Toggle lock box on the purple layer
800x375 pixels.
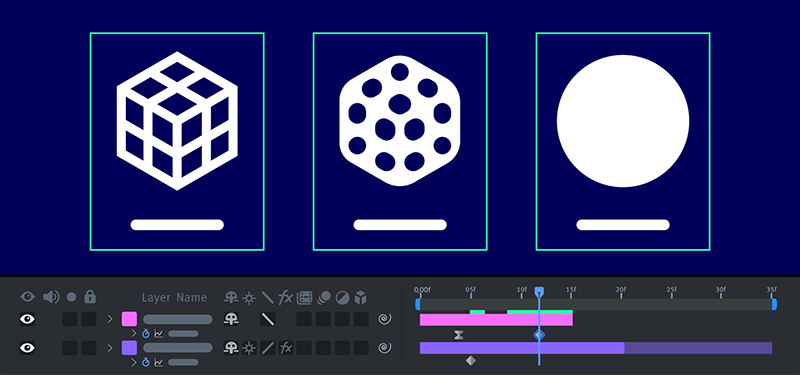(x=89, y=348)
